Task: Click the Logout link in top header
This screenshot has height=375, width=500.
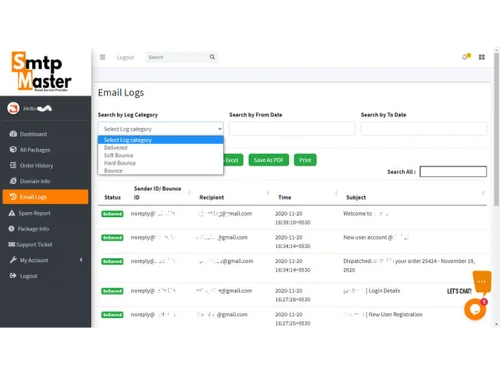Action: pos(125,58)
